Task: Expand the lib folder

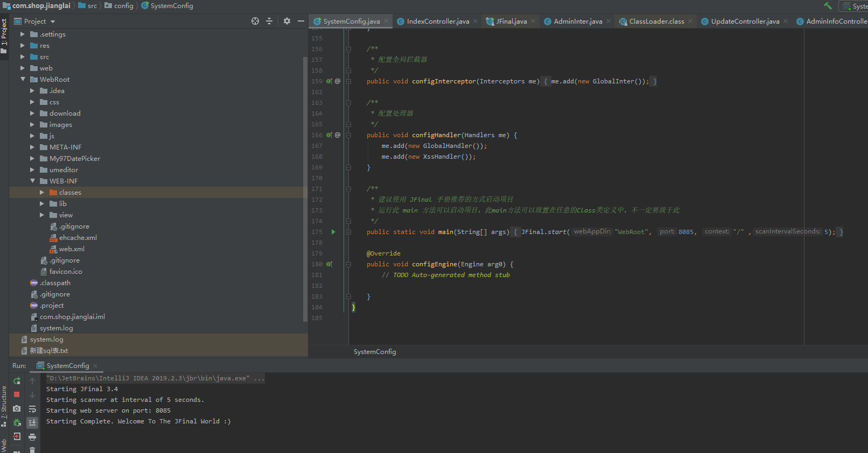Action: [42, 203]
